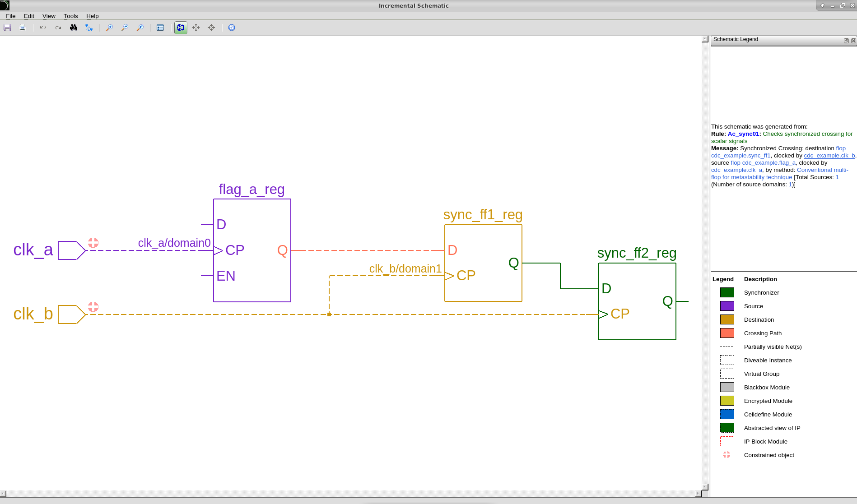857x504 pixels.
Task: Select the flag_a_reg flop label
Action: pos(252,190)
